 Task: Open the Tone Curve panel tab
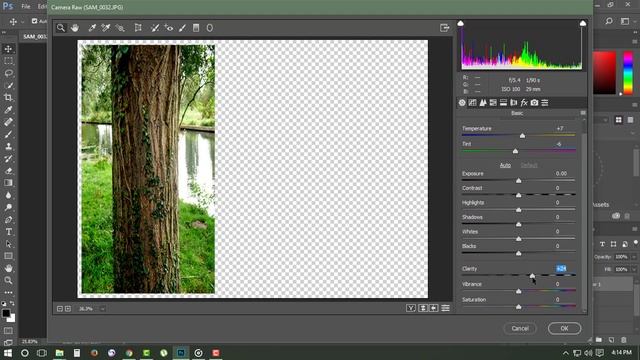click(472, 103)
